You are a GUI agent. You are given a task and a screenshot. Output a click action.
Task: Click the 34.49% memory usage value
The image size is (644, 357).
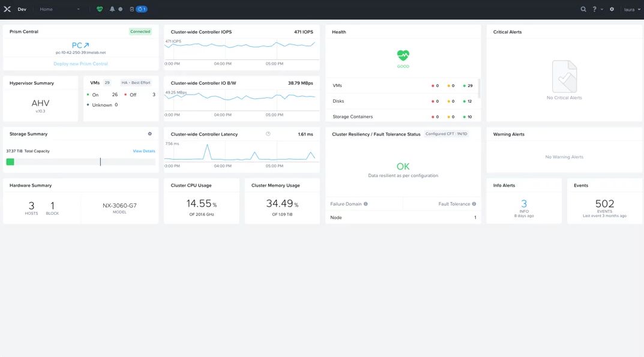tap(282, 203)
